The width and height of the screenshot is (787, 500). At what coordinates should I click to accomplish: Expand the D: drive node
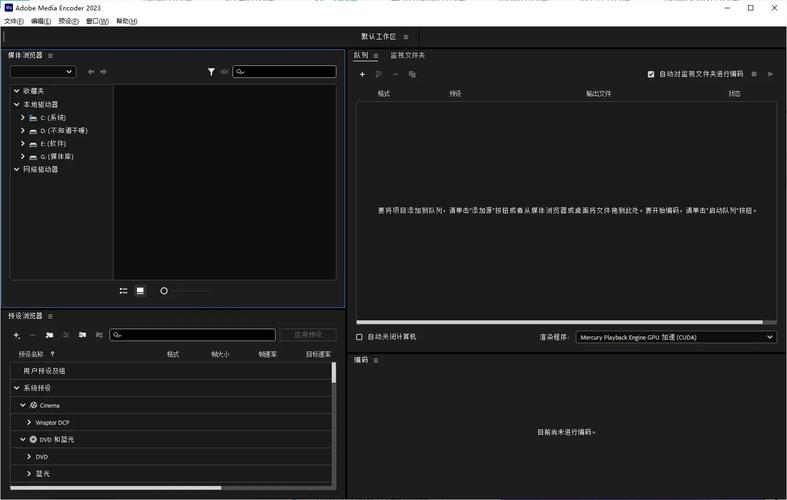[x=23, y=131]
